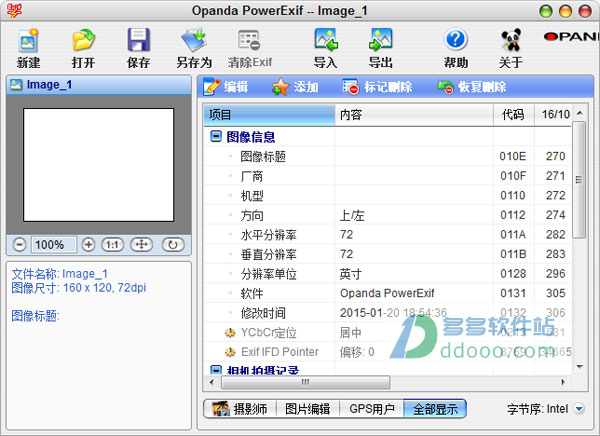Screen dimensions: 600x436
Task: Click 标记删除 mark delete button
Action: 377,87
